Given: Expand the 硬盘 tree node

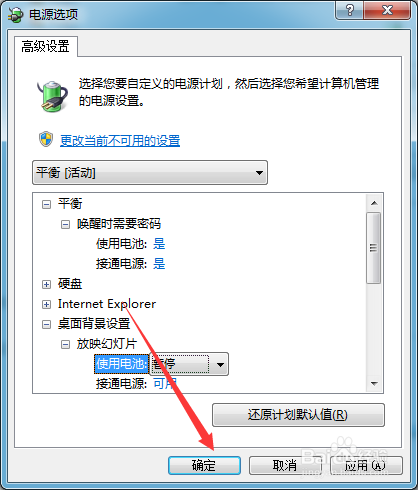Looking at the screenshot, I should pyautogui.click(x=46, y=284).
